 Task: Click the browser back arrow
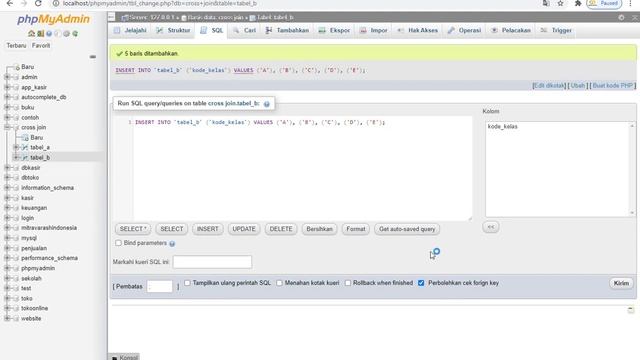coord(9,3)
